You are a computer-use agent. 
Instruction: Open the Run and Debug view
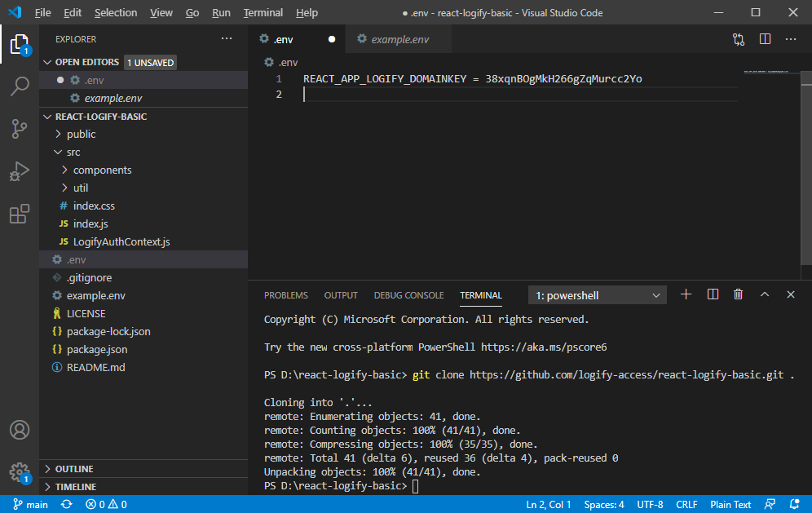pyautogui.click(x=20, y=171)
